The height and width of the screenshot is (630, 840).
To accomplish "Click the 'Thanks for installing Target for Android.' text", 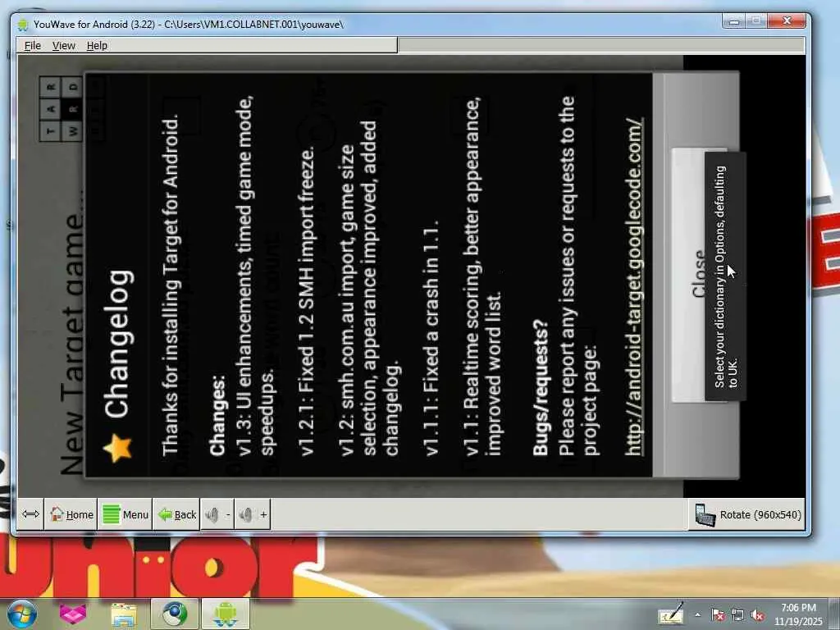I will [x=171, y=285].
